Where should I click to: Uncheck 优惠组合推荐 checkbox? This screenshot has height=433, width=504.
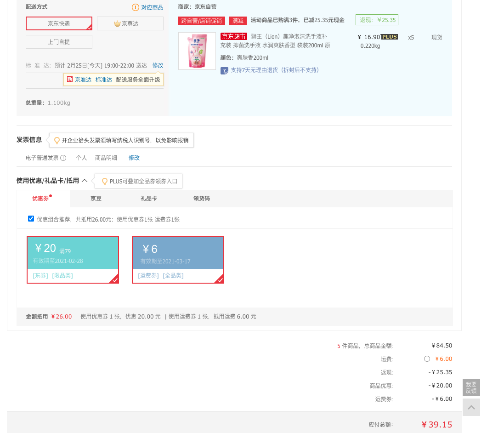tap(31, 219)
